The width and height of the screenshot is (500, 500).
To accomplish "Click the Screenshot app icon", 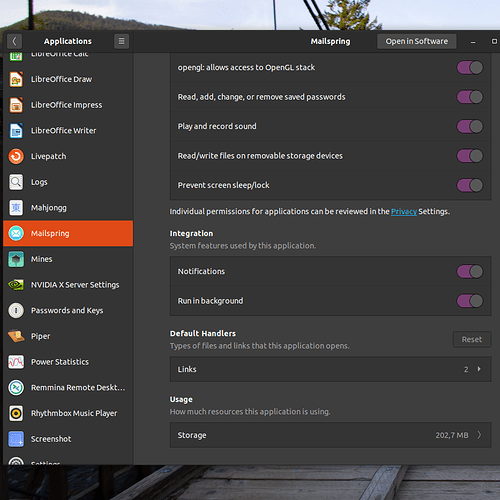I will (16, 439).
